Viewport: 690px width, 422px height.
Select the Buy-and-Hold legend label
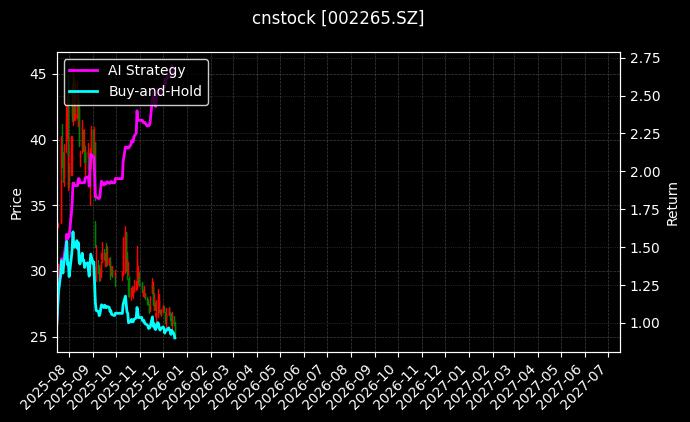[155, 91]
